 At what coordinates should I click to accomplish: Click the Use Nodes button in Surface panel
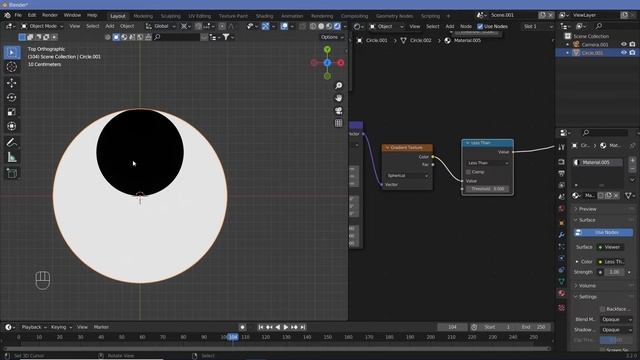click(603, 232)
